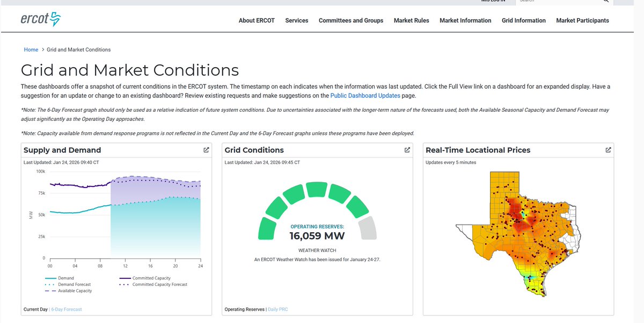Click the Updates every 5 minutes text

[451, 162]
